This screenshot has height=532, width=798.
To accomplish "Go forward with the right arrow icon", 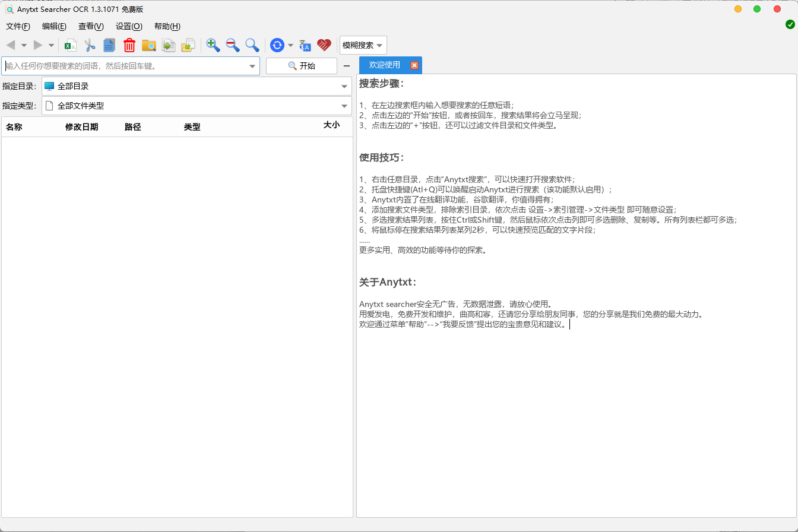I will click(x=38, y=45).
